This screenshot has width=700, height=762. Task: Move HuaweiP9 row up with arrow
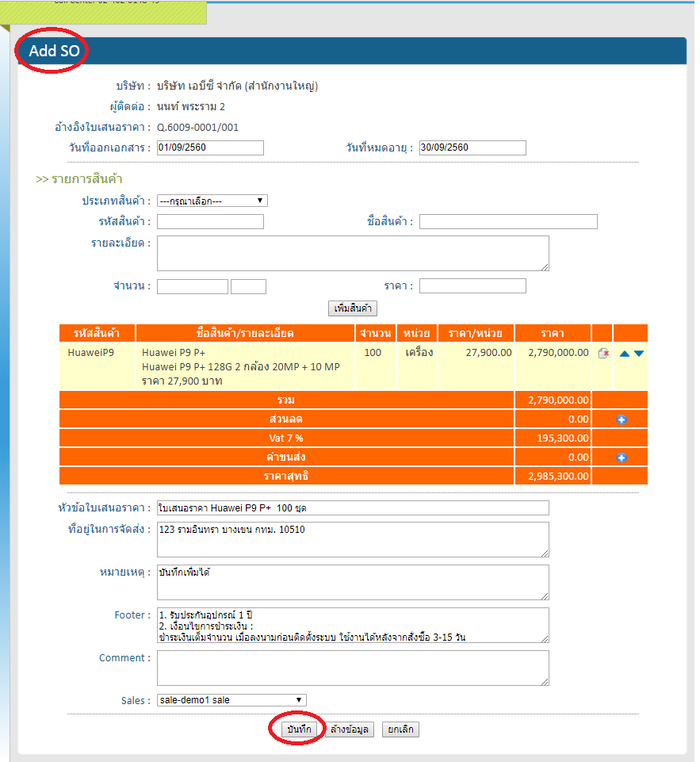click(625, 354)
